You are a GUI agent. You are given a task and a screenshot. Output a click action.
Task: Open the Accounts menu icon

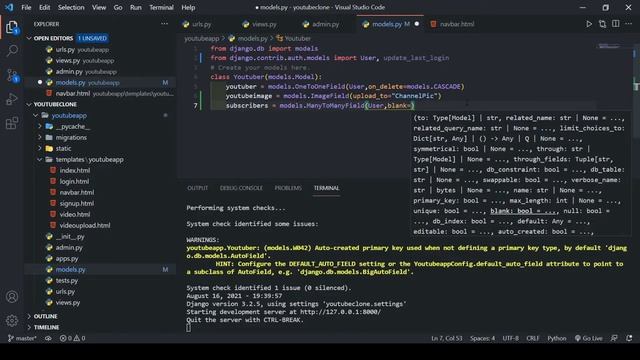[12, 297]
